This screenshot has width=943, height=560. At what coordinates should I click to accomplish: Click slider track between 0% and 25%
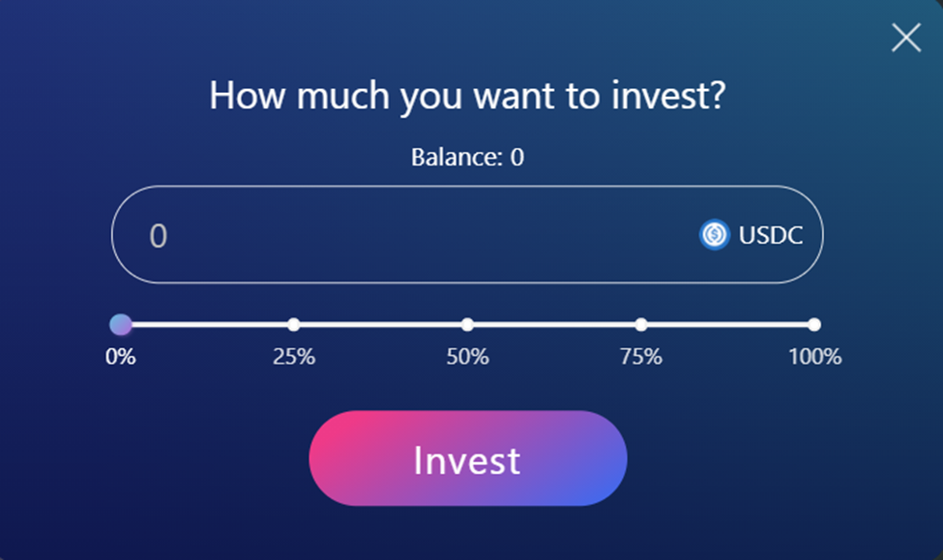pos(207,324)
